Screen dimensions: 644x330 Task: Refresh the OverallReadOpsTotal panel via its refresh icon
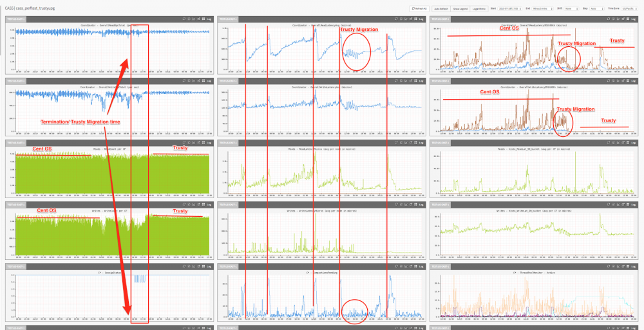(183, 19)
